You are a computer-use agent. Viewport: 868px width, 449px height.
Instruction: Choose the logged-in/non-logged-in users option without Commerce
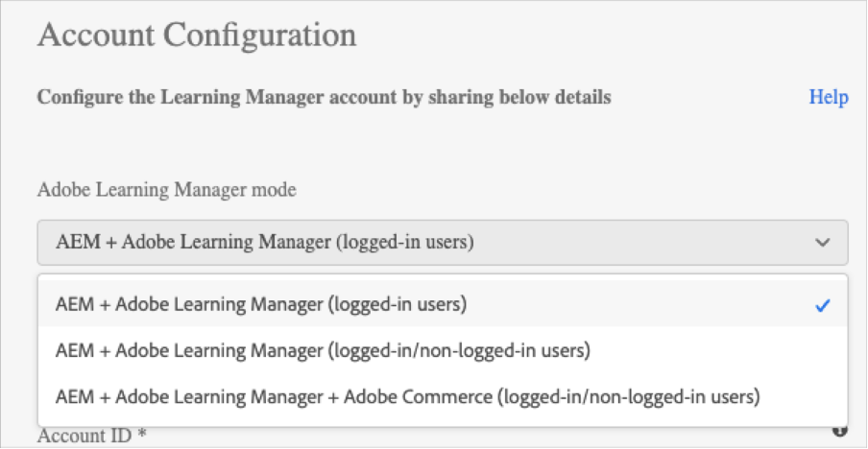coord(323,350)
